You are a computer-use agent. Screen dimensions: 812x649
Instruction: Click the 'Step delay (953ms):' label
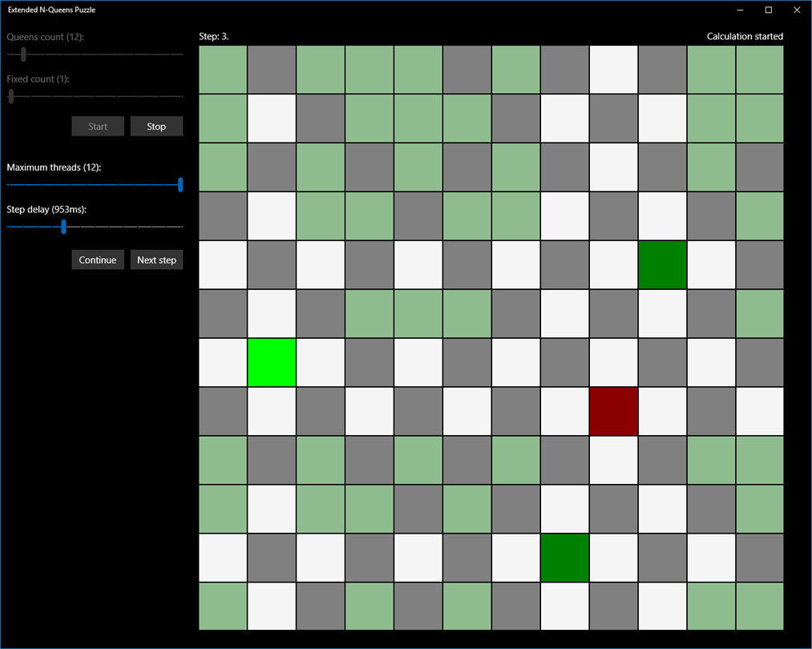tap(46, 210)
